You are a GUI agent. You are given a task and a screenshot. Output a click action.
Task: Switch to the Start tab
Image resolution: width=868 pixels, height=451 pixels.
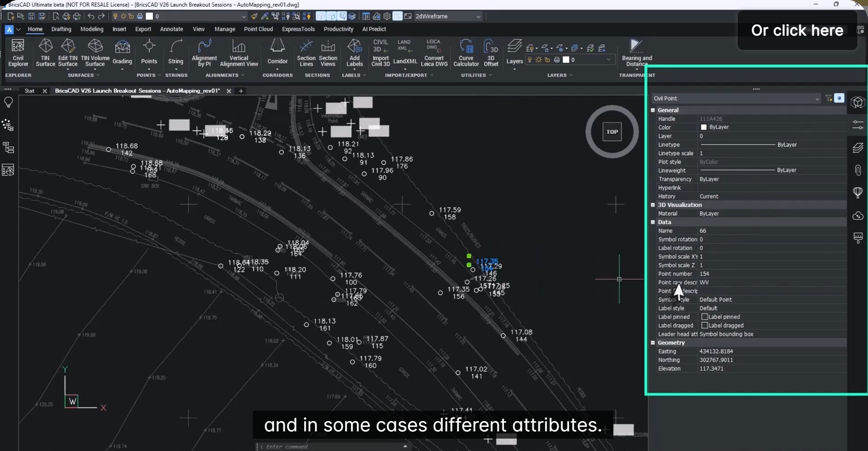pos(29,91)
